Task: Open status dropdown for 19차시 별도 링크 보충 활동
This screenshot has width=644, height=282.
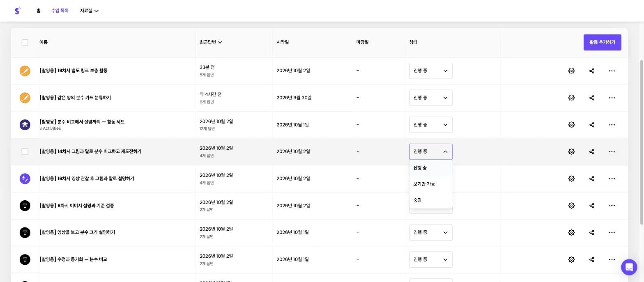Action: [x=431, y=71]
